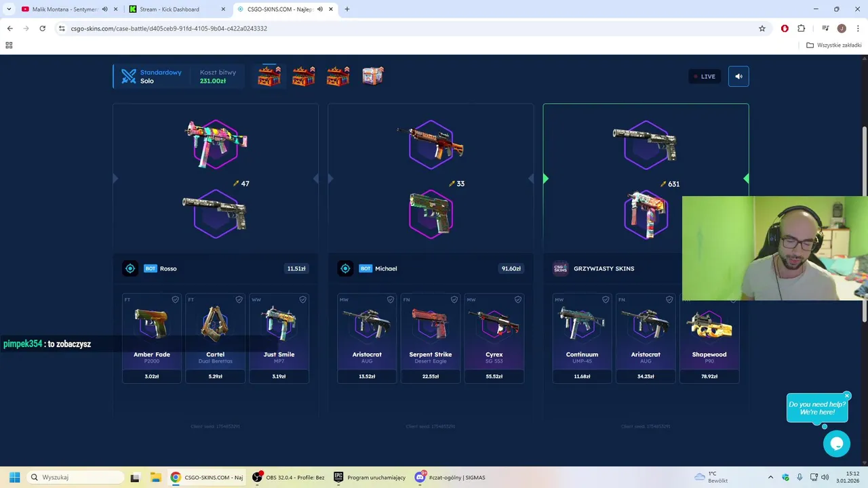
Task: Mute the CSGO-SKINS tab audio icon
Action: 319,9
